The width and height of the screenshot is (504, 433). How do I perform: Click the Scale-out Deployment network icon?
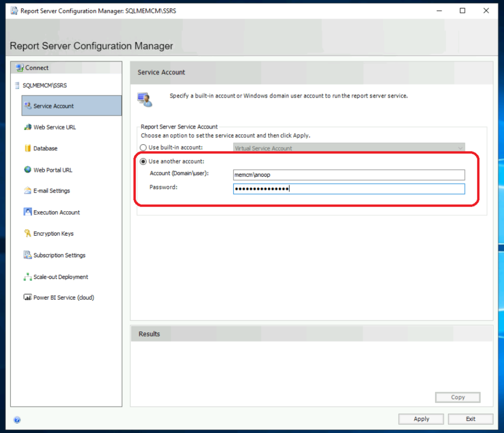pyautogui.click(x=28, y=277)
